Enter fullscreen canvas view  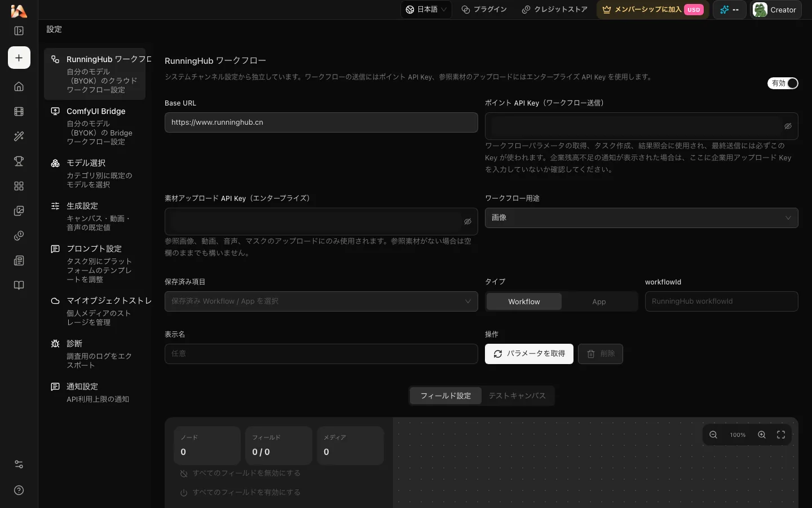tap(781, 435)
